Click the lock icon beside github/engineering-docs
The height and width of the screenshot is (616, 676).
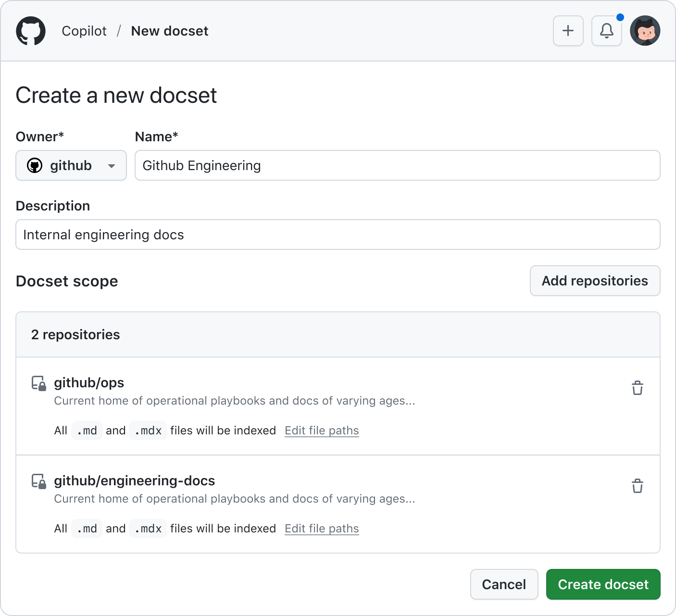(38, 481)
